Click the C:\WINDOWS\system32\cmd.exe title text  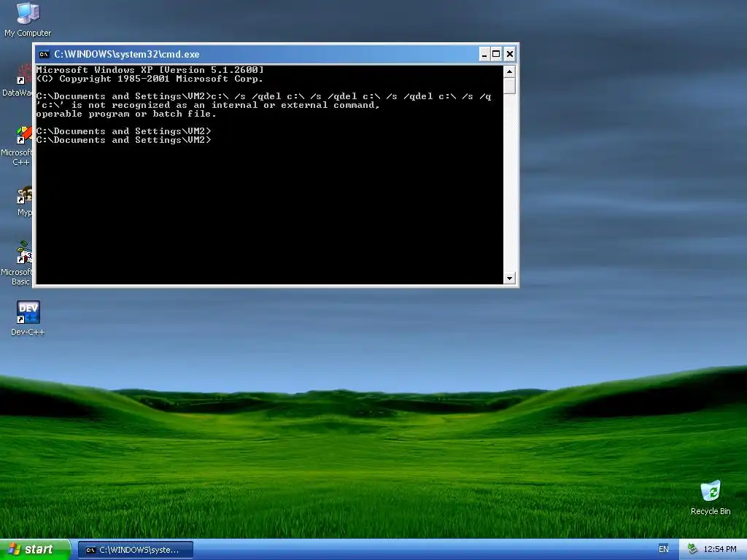[x=127, y=54]
